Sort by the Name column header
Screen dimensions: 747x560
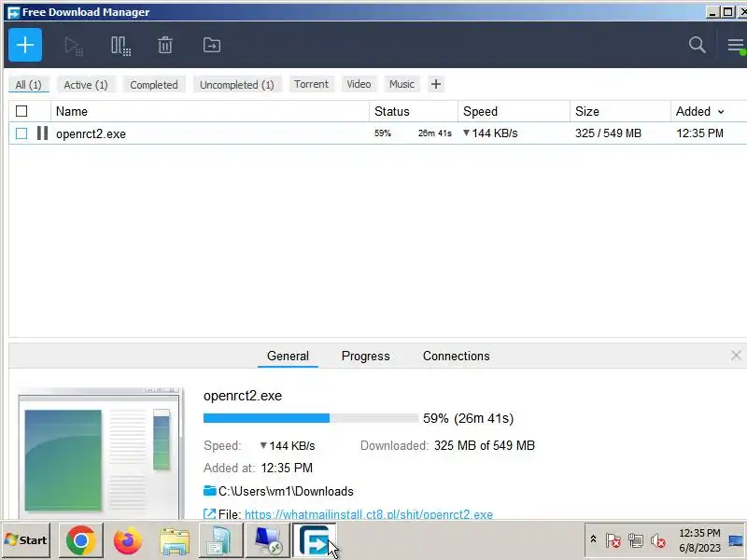click(209, 111)
